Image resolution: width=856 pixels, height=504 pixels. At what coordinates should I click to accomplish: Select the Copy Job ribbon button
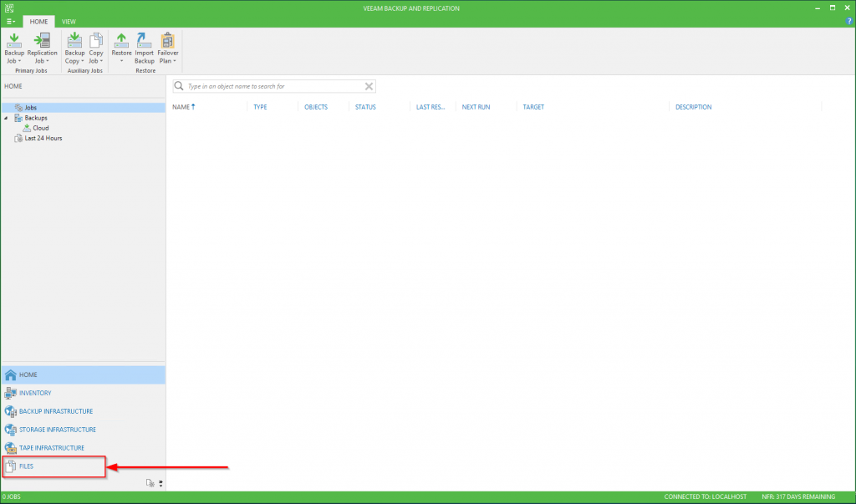click(x=96, y=48)
